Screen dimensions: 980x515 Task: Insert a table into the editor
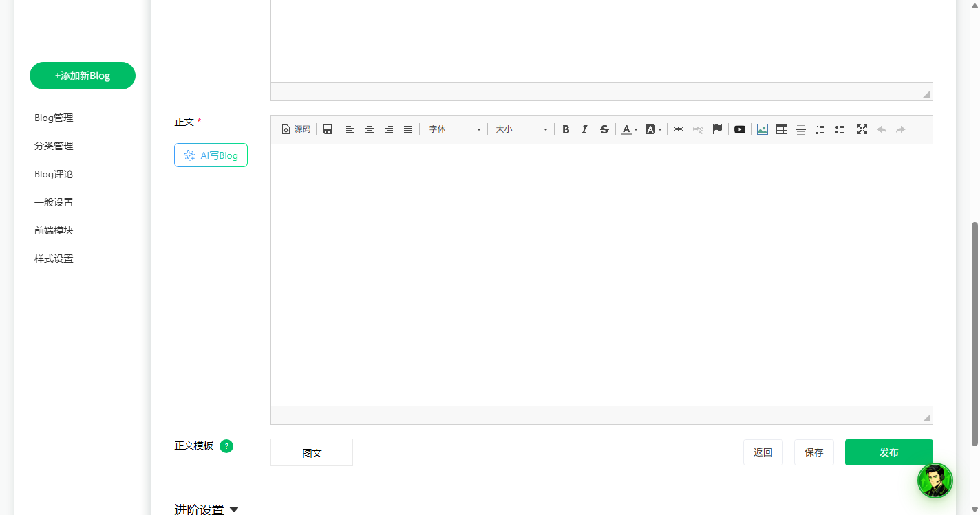[782, 129]
